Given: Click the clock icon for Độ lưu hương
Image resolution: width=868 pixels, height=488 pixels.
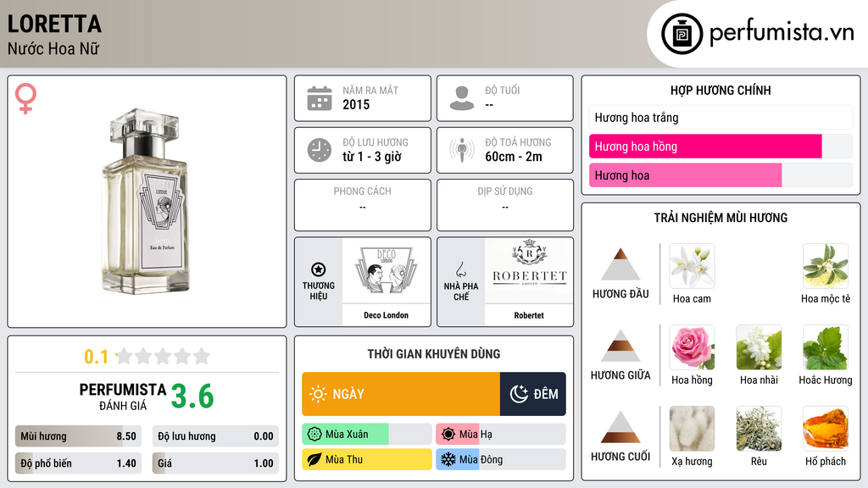Looking at the screenshot, I should (320, 150).
